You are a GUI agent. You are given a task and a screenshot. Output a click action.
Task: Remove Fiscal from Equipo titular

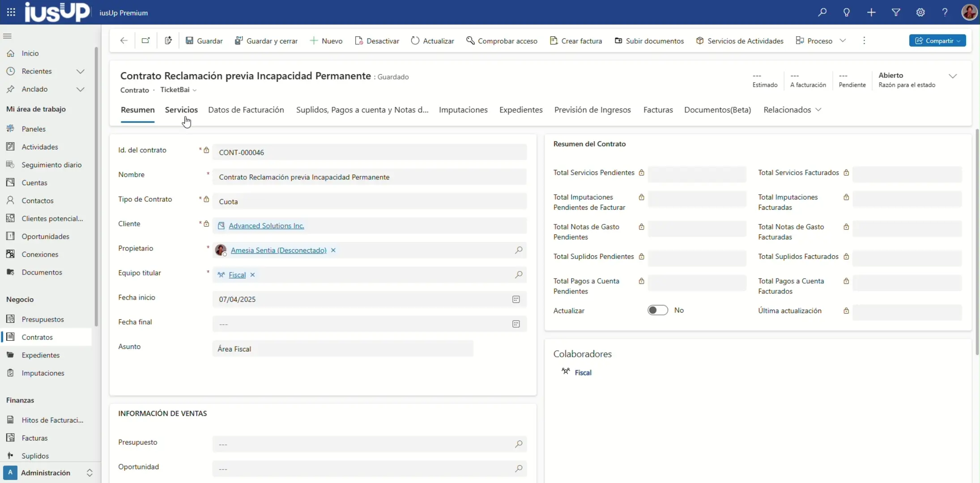pos(253,275)
